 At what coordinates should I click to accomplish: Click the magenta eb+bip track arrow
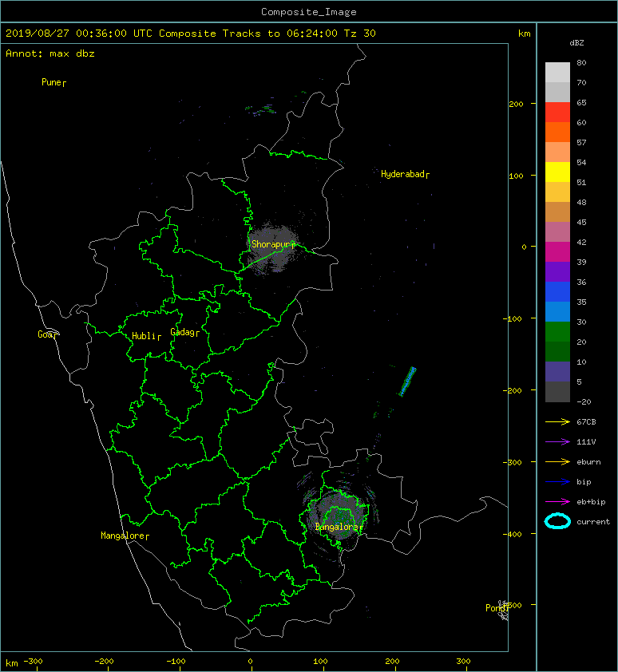coord(557,501)
